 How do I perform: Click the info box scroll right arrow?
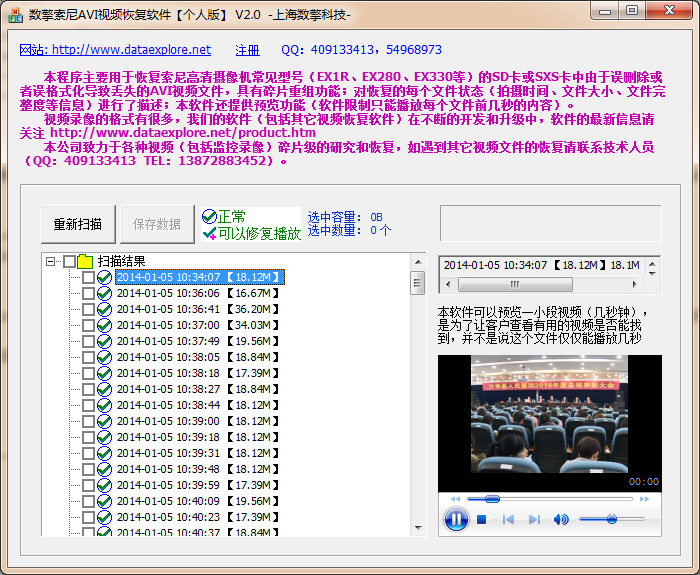click(x=634, y=284)
